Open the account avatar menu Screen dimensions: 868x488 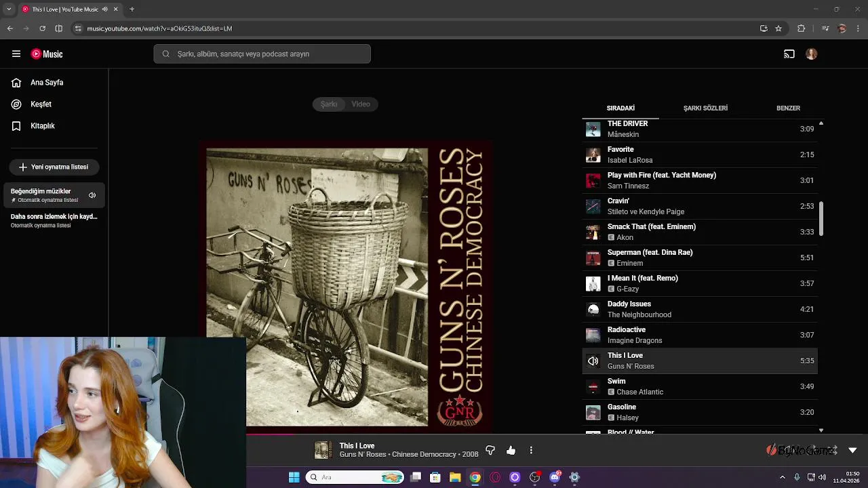point(812,54)
